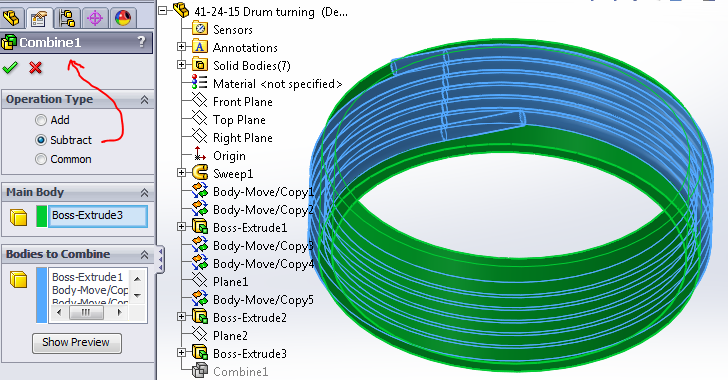Open the DimXpertManager crosshair tab
The image size is (728, 380).
click(x=95, y=18)
